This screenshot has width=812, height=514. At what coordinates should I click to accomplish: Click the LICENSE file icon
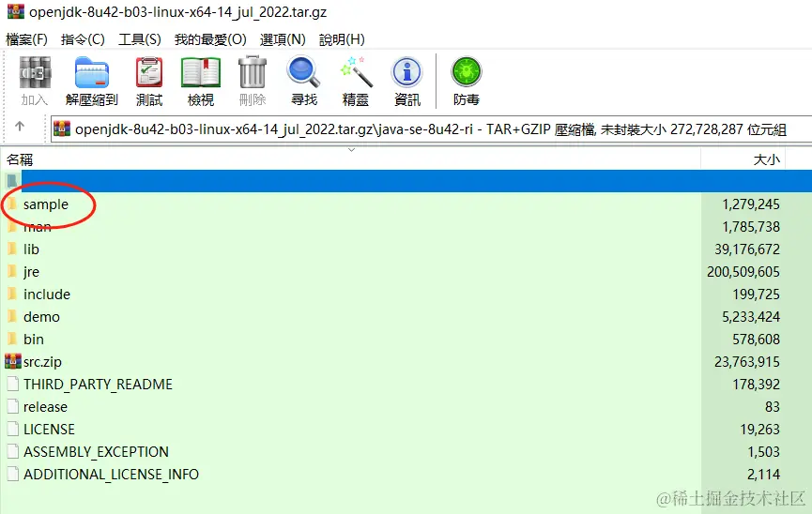click(x=13, y=429)
